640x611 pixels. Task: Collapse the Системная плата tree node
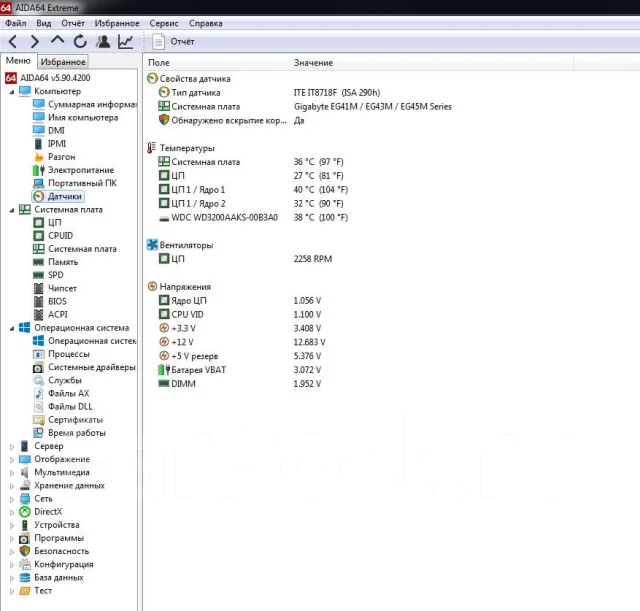(x=12, y=210)
